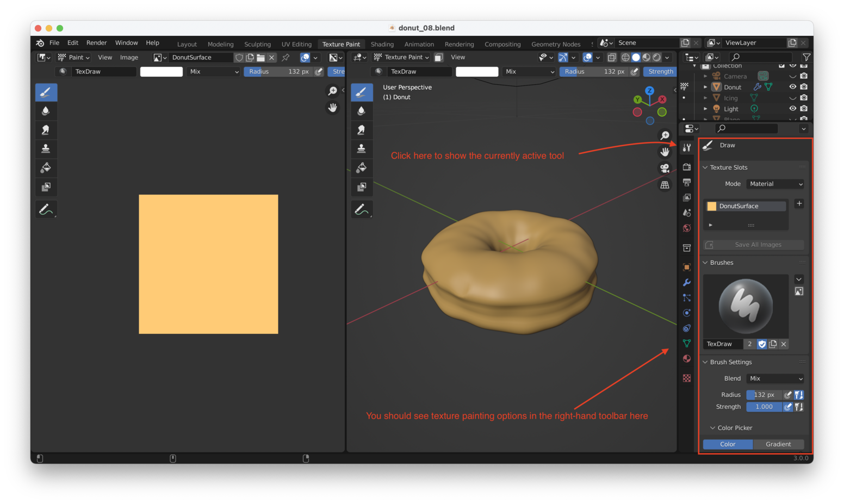This screenshot has width=844, height=504.
Task: Toggle the fake user shield on TexDraw brush
Action: [762, 344]
